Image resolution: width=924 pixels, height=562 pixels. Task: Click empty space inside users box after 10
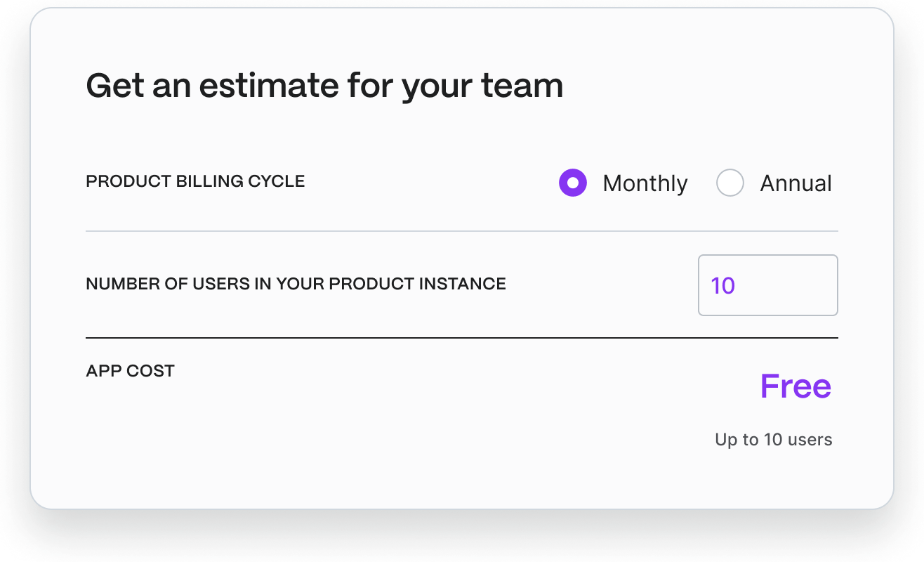[786, 285]
